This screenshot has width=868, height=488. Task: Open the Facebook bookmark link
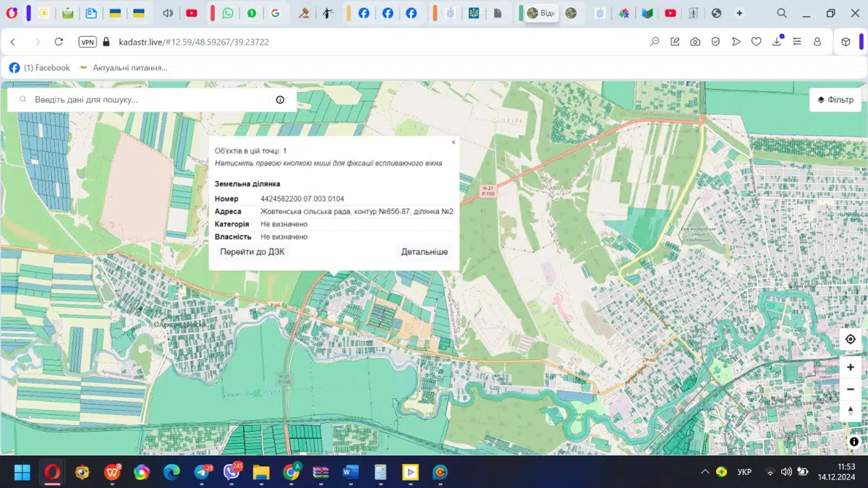point(40,68)
